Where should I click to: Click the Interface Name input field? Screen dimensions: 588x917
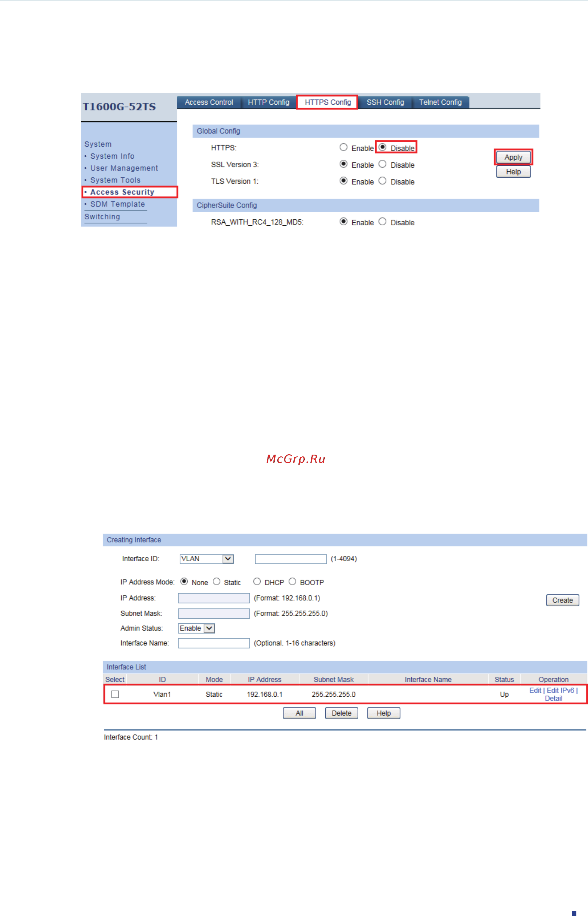[214, 643]
